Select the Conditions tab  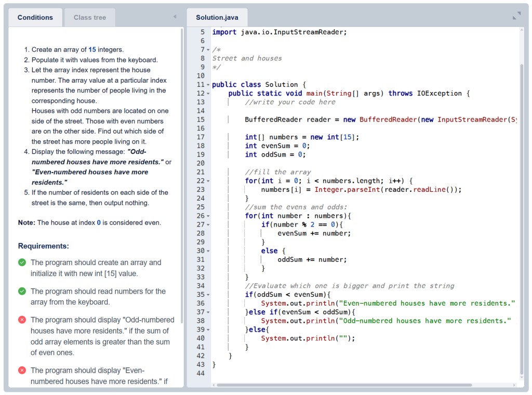tap(35, 17)
